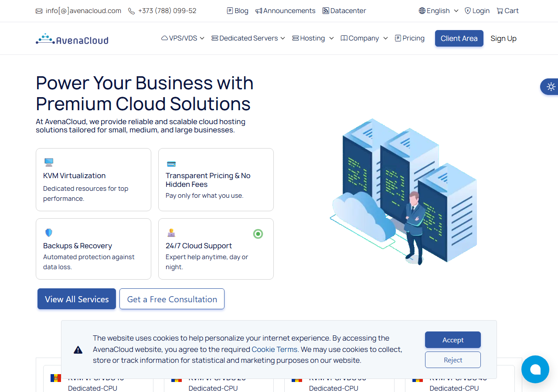Viewport: 558px width, 392px height.
Task: Click the shopping cart icon
Action: pyautogui.click(x=500, y=11)
